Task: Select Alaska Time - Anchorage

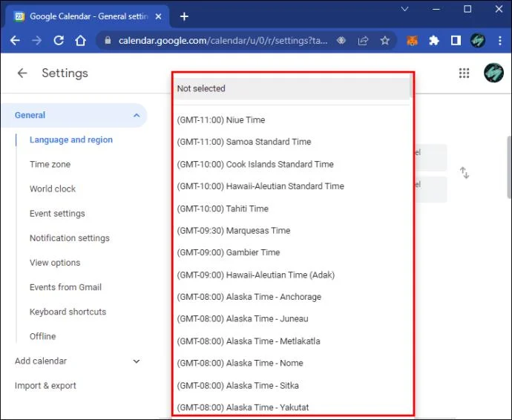Action: [x=292, y=297]
